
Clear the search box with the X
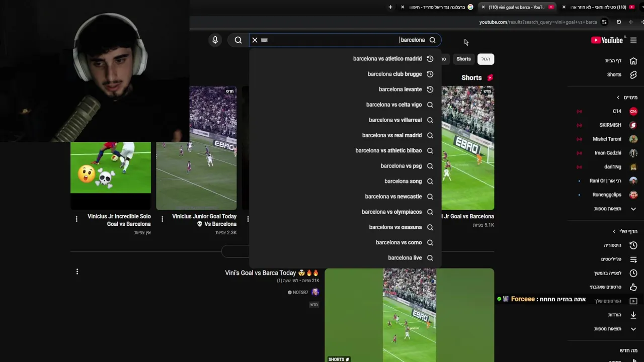(x=255, y=40)
